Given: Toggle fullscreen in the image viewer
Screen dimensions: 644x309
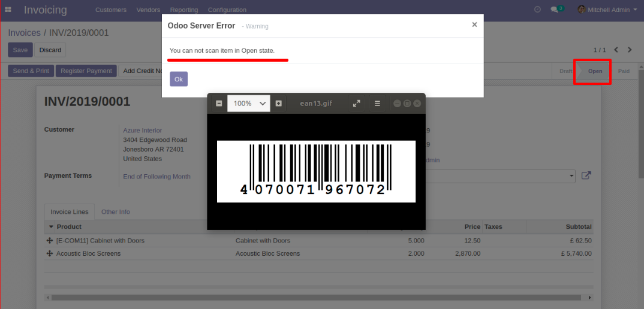Looking at the screenshot, I should [x=357, y=104].
